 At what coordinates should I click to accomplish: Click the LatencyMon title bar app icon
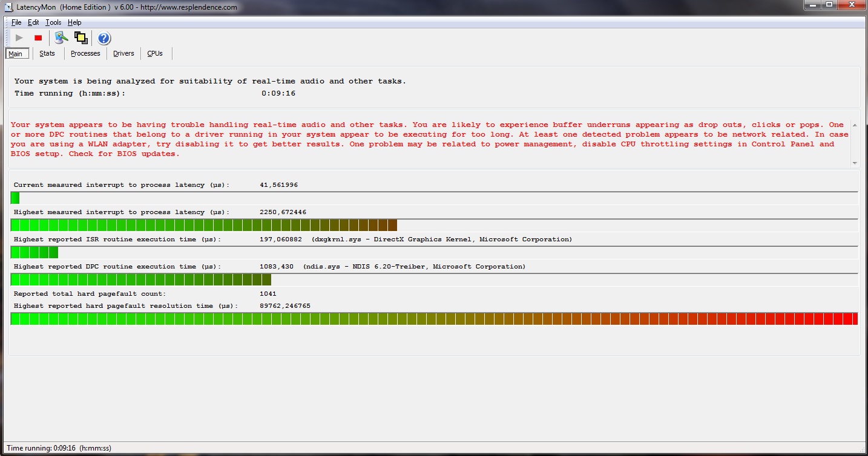click(10, 7)
